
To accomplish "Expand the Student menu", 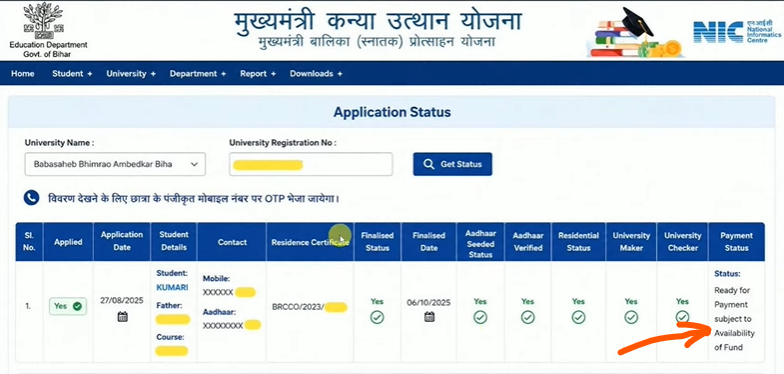I will (72, 74).
